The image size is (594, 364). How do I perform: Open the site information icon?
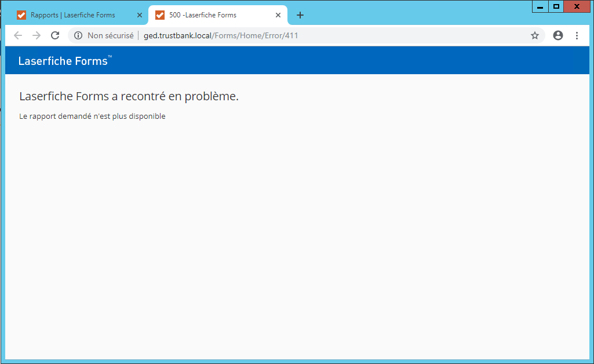click(x=78, y=35)
